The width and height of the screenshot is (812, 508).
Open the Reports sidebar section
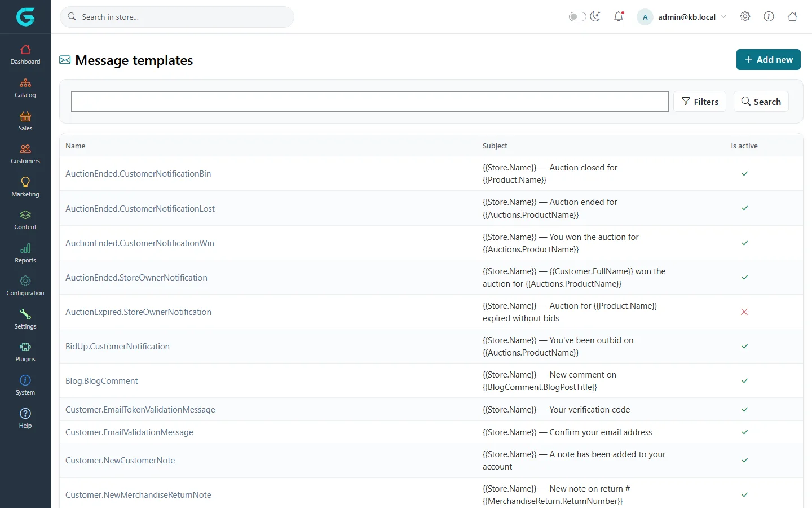click(x=25, y=253)
